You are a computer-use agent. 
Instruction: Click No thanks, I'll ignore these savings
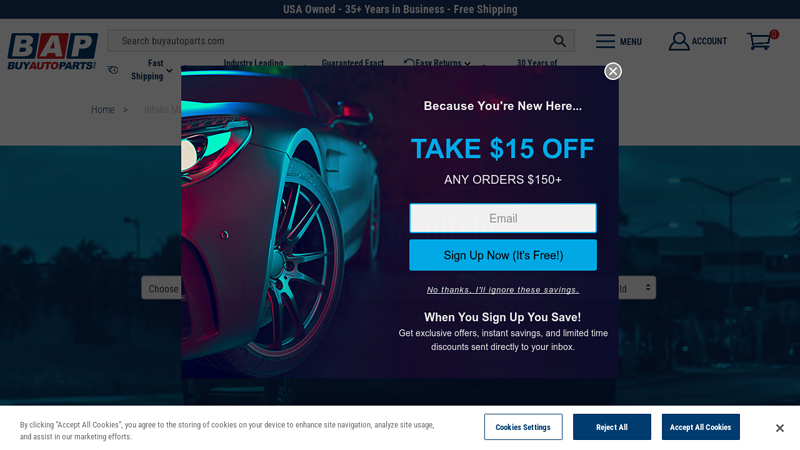tap(503, 290)
